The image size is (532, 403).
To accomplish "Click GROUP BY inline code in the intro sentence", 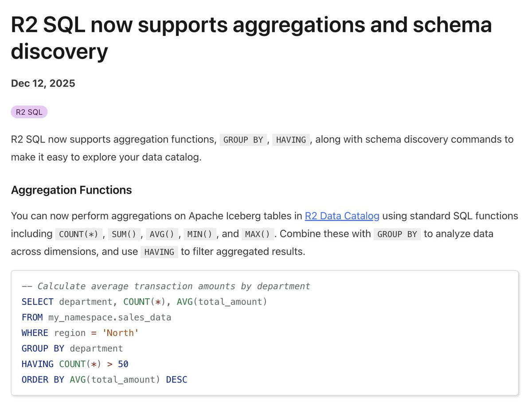I will (x=243, y=140).
